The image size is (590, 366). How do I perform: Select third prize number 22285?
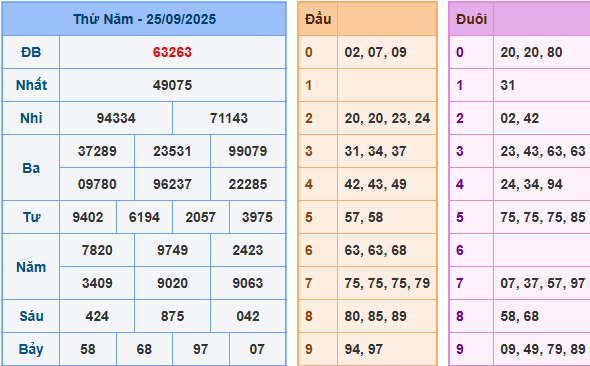[248, 184]
